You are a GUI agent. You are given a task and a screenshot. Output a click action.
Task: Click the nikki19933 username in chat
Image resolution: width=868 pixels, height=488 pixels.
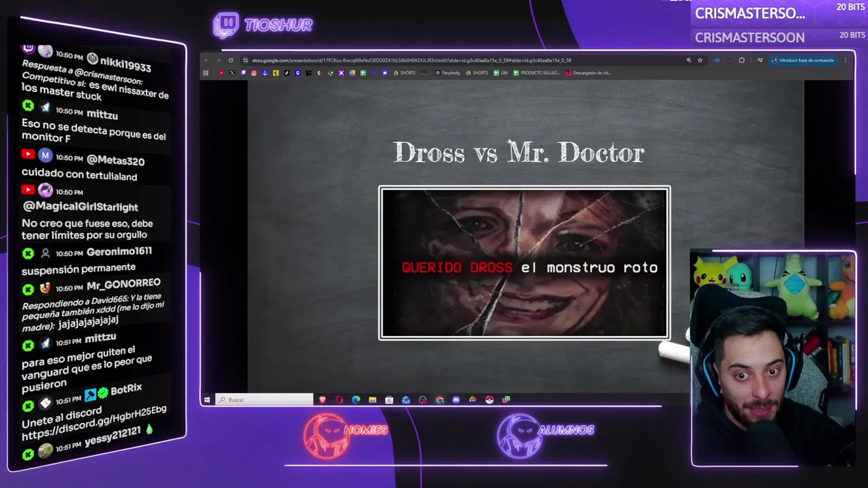point(125,64)
